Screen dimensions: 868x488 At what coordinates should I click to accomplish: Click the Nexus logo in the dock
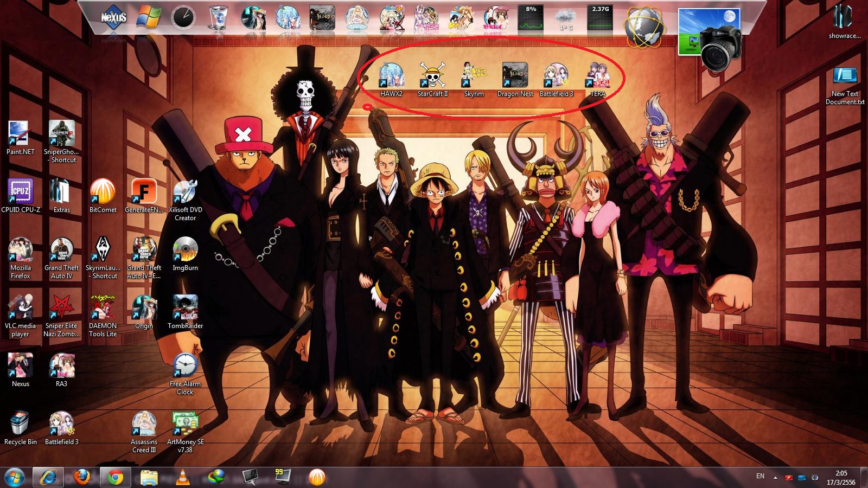[x=113, y=18]
